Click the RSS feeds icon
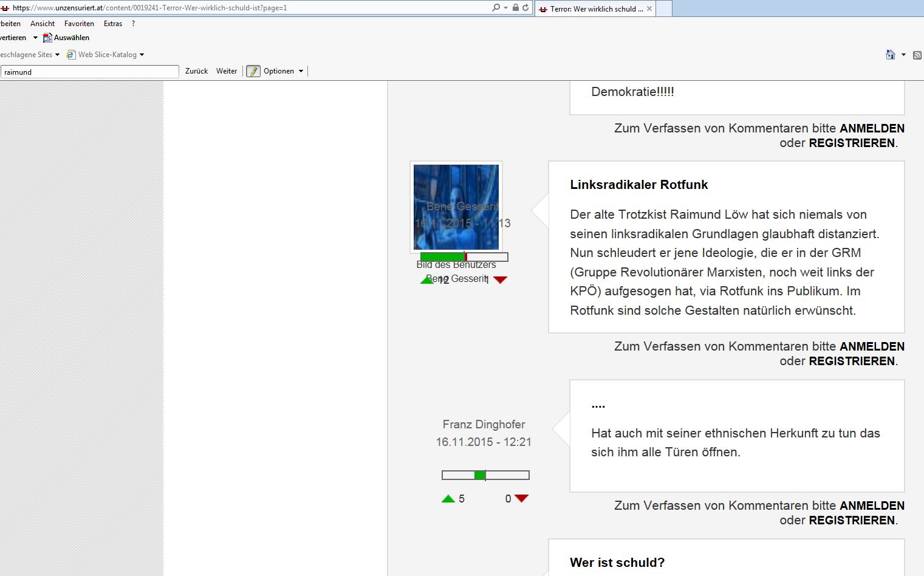Viewport: 924px width, 576px height. [x=917, y=55]
